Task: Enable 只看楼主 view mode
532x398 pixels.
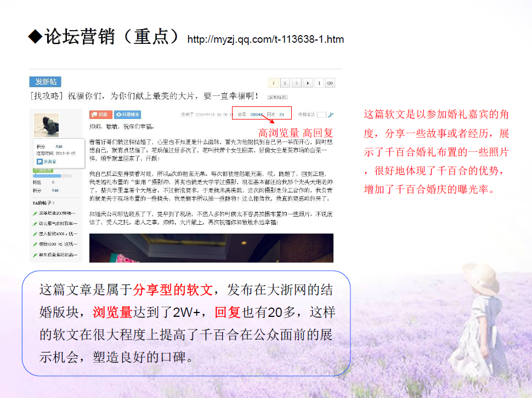Action: point(127,114)
